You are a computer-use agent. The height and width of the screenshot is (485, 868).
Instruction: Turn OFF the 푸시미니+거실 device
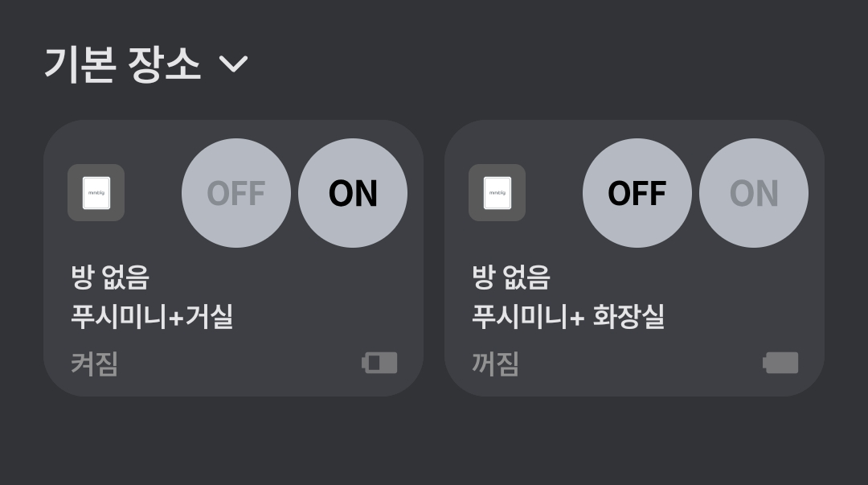[x=235, y=193]
